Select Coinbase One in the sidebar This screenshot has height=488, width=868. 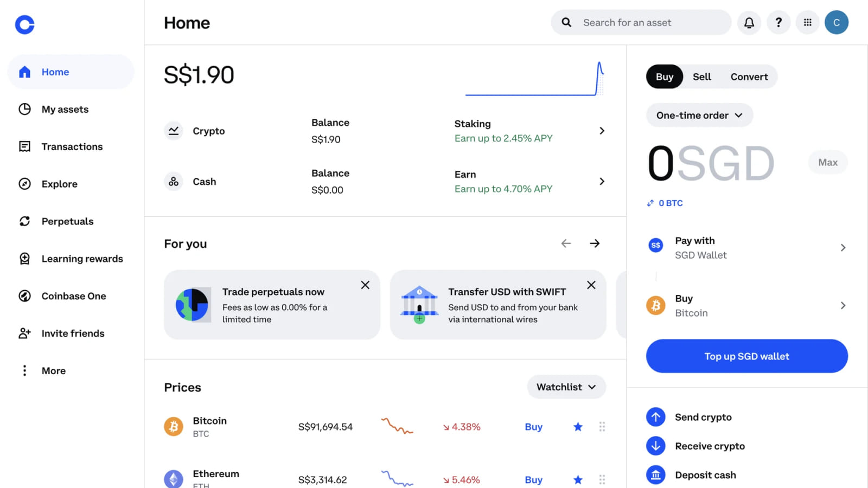tap(74, 296)
